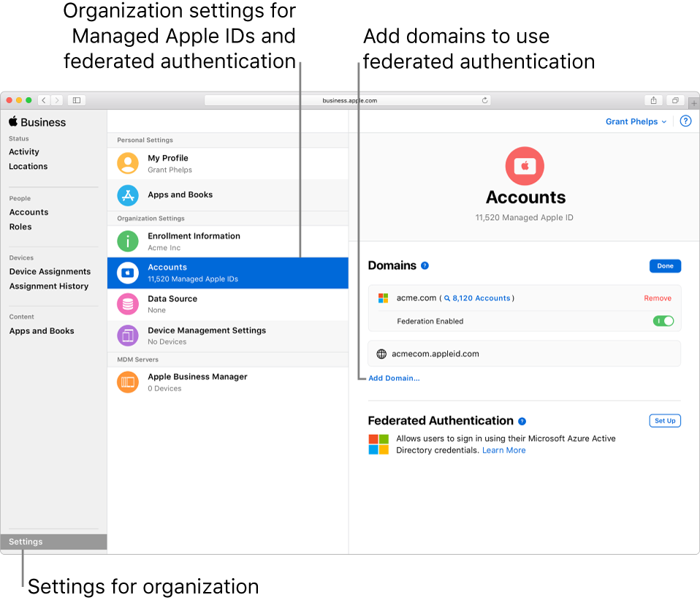Image resolution: width=700 pixels, height=603 pixels.
Task: Open My Profile's orange person icon
Action: [x=128, y=164]
